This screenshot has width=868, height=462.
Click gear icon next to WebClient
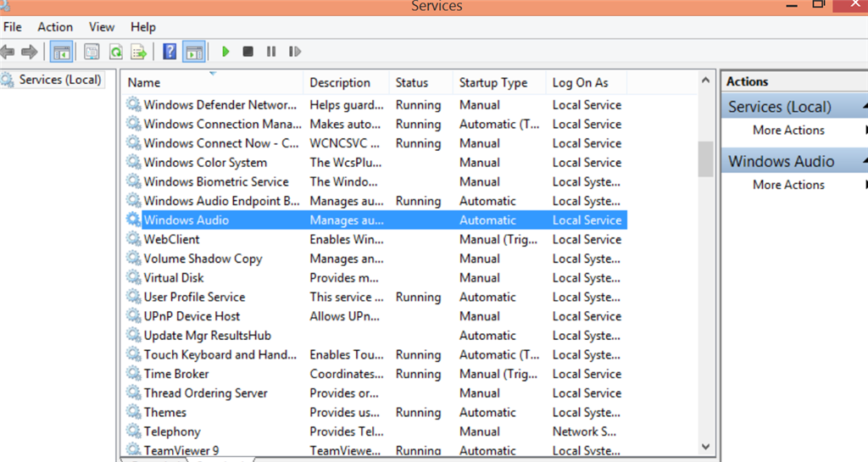click(133, 239)
